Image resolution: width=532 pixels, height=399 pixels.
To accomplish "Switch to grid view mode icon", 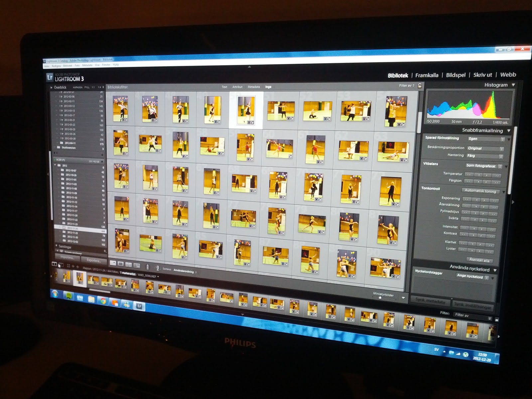I will coord(113,263).
